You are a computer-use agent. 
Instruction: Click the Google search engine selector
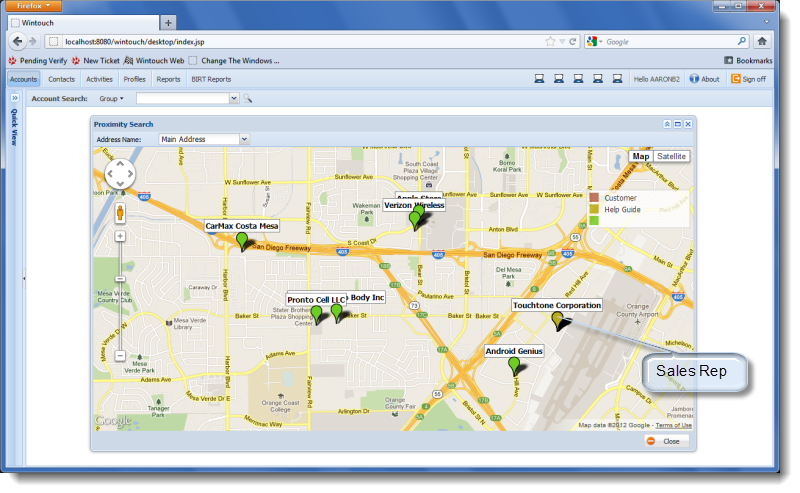(594, 42)
